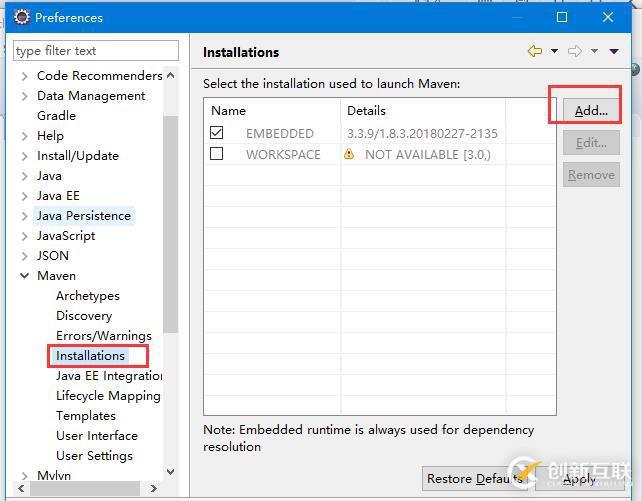
Task: Expand the Mylyn node
Action: click(x=25, y=476)
